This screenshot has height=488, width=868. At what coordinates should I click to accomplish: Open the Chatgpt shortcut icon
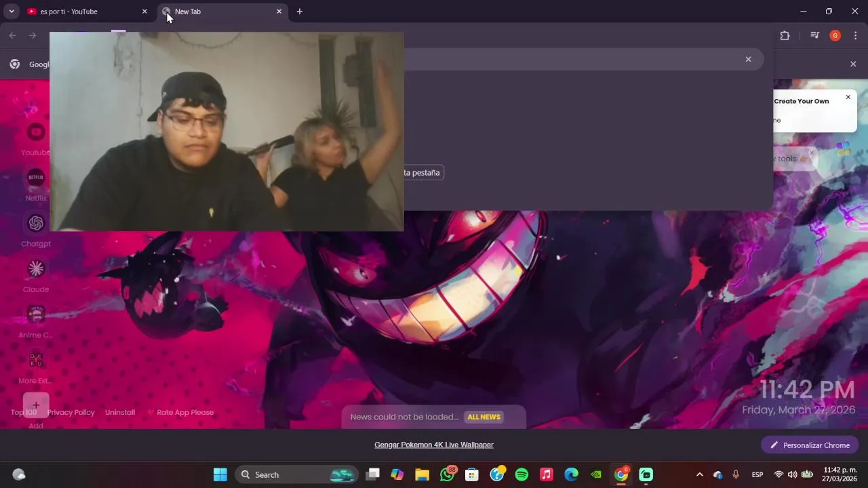[36, 223]
